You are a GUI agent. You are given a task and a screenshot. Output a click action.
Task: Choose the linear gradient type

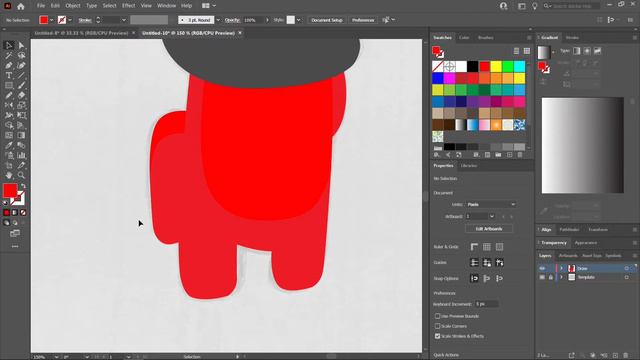(x=576, y=51)
